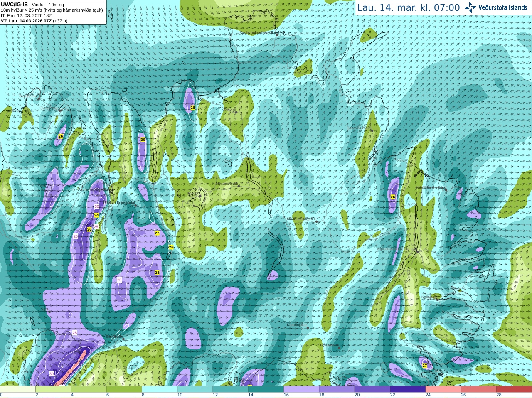Click the Veðurstofa Íslands logo
The width and height of the screenshot is (532, 398).
[x=496, y=7]
